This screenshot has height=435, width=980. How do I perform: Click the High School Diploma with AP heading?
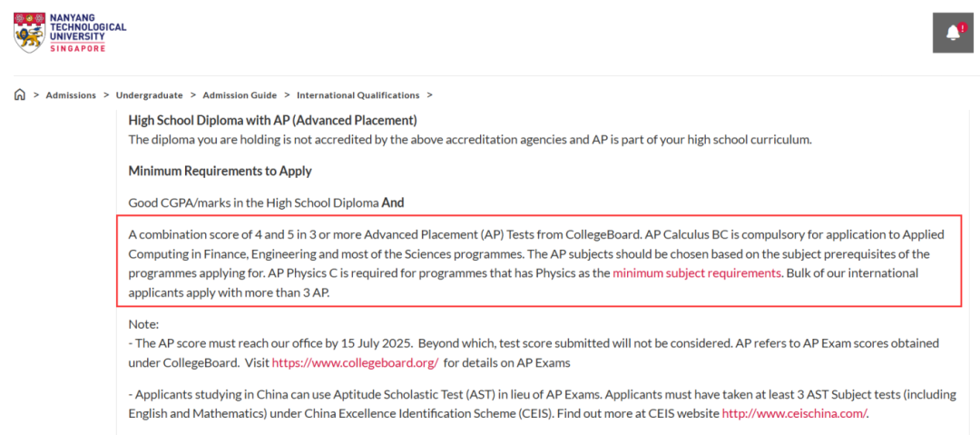point(272,120)
